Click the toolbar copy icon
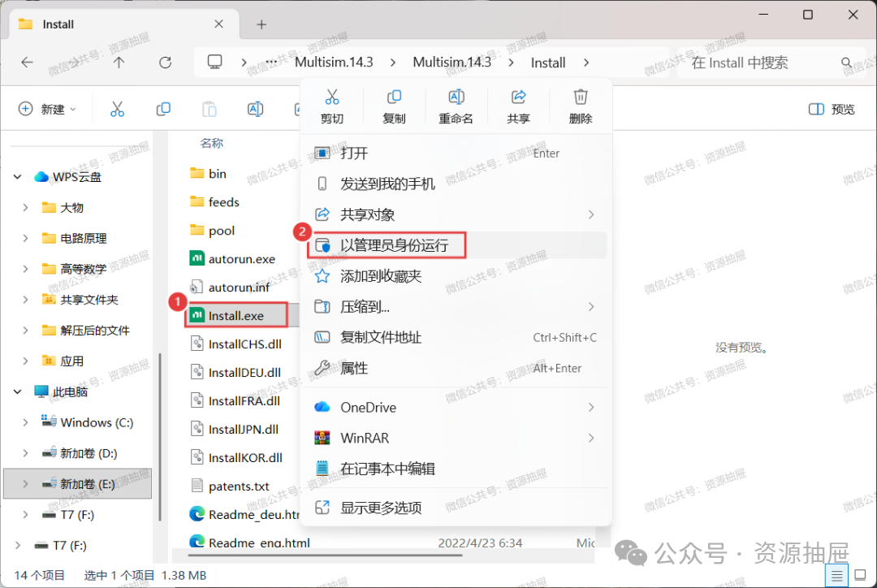877x588 pixels. [163, 109]
